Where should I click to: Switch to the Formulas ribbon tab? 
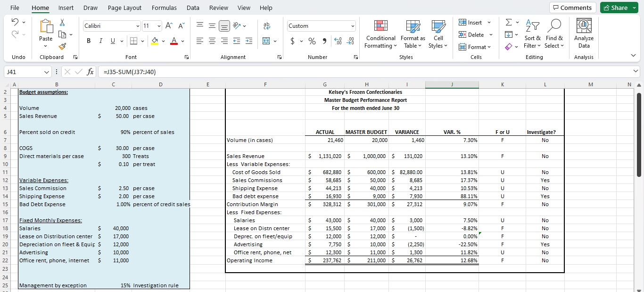tap(164, 8)
